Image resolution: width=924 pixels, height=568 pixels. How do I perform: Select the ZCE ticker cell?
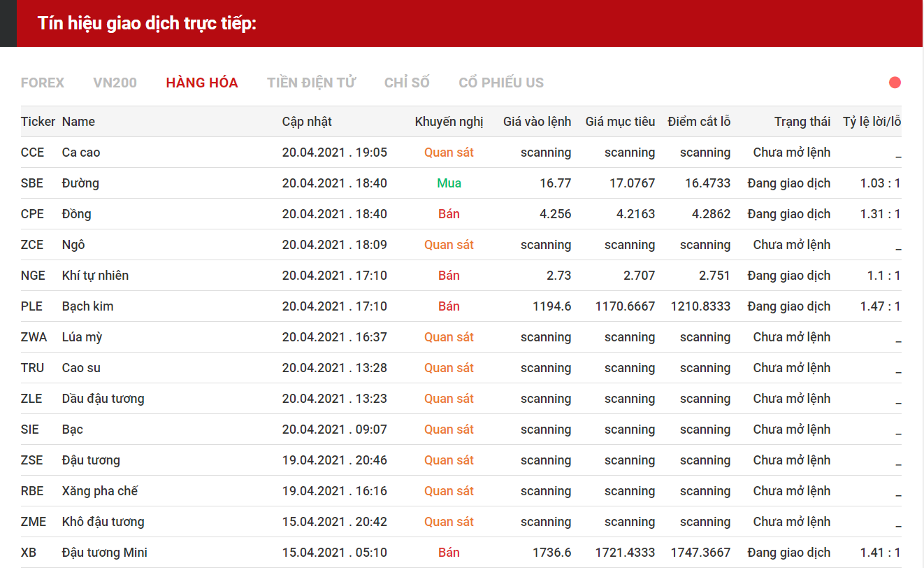pyautogui.click(x=32, y=245)
